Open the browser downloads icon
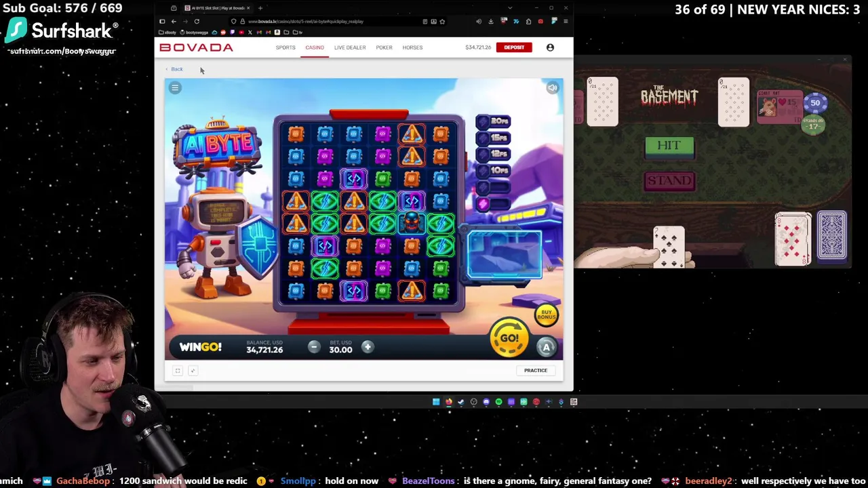The width and height of the screenshot is (868, 488). click(x=490, y=21)
